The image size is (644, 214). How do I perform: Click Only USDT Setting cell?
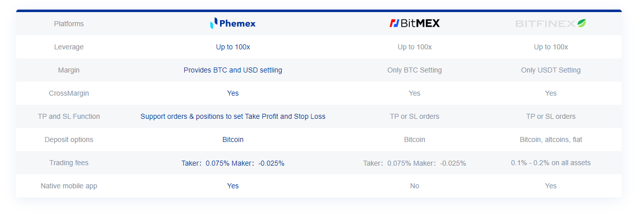tap(551, 70)
